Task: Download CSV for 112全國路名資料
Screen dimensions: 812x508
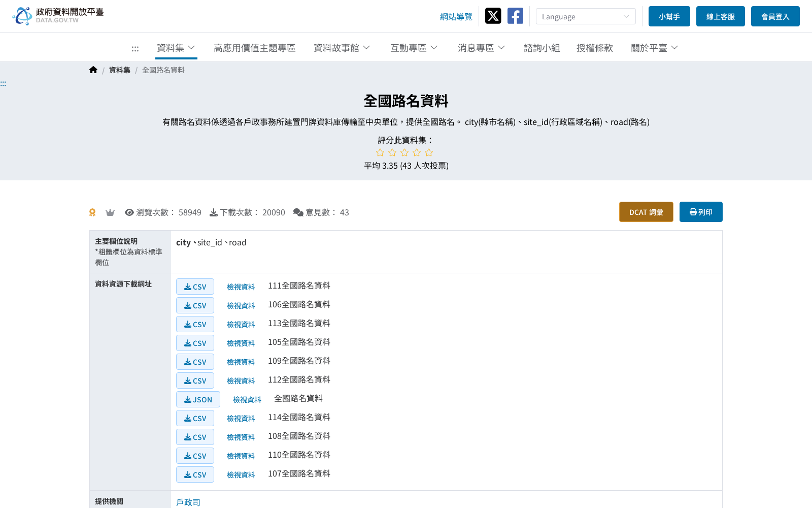Action: tap(195, 380)
